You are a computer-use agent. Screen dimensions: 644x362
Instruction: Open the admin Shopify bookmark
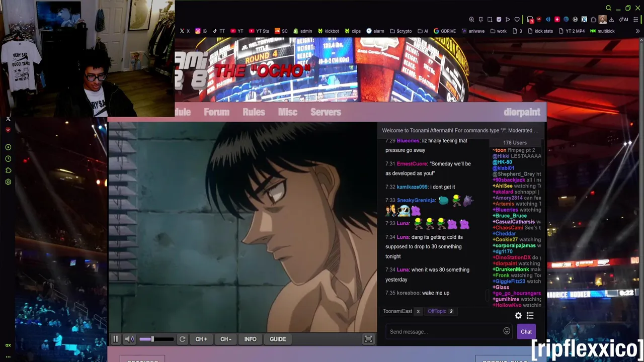pyautogui.click(x=303, y=31)
